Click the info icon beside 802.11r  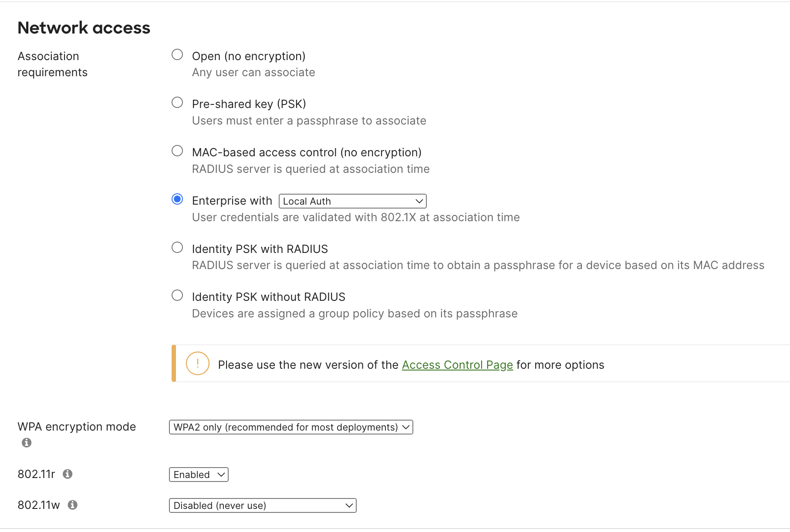(x=69, y=474)
